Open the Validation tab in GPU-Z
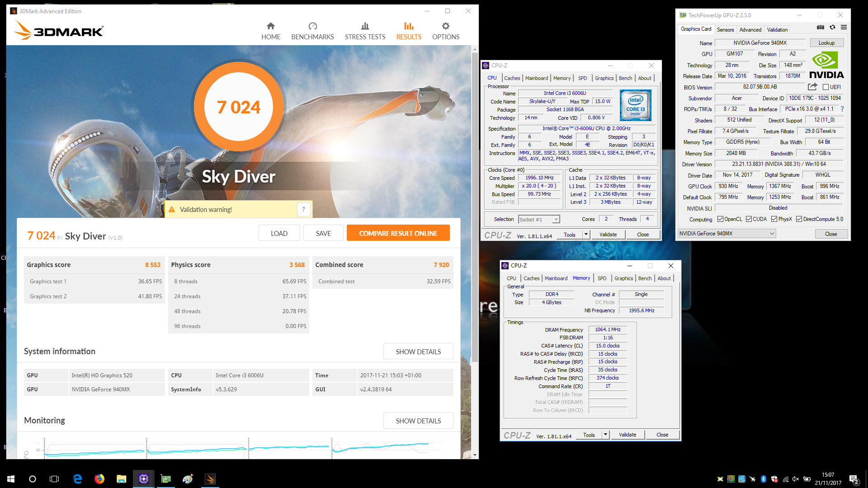This screenshot has width=868, height=488. click(777, 29)
